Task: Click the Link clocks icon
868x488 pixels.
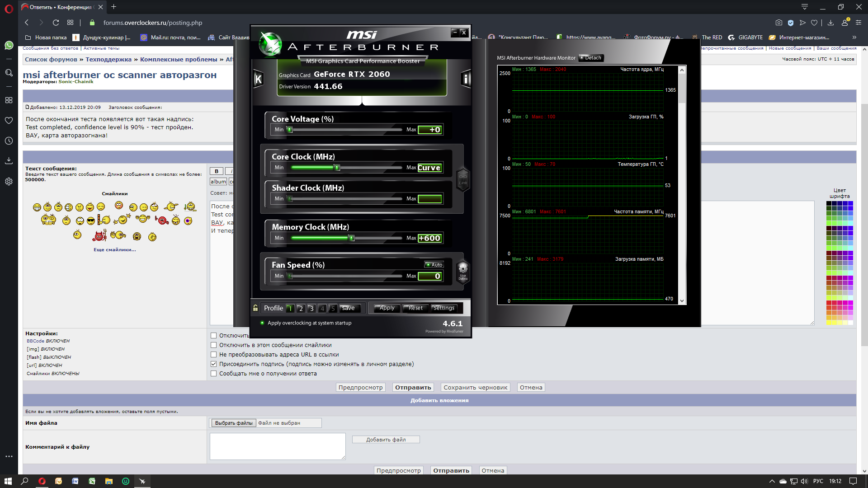Action: point(463,179)
